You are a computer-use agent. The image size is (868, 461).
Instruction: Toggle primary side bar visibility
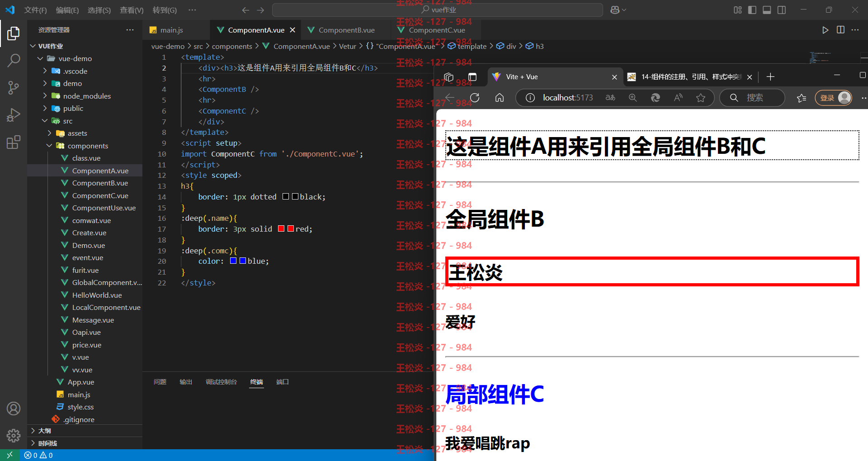(x=752, y=10)
